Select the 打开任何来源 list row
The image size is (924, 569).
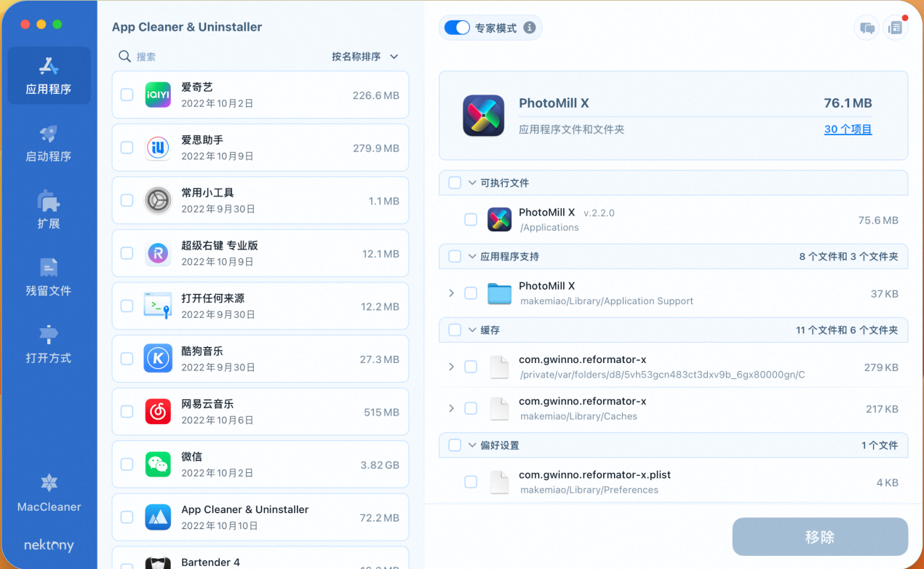[260, 306]
